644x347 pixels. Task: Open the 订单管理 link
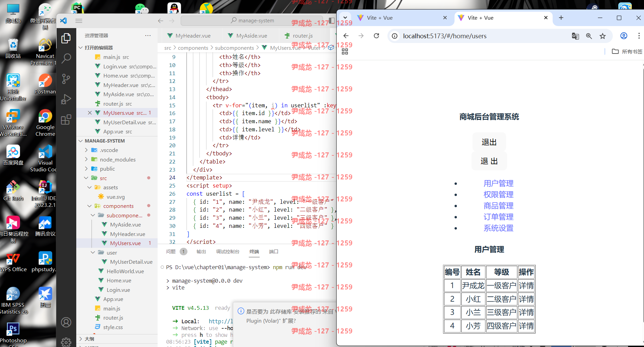click(x=498, y=217)
